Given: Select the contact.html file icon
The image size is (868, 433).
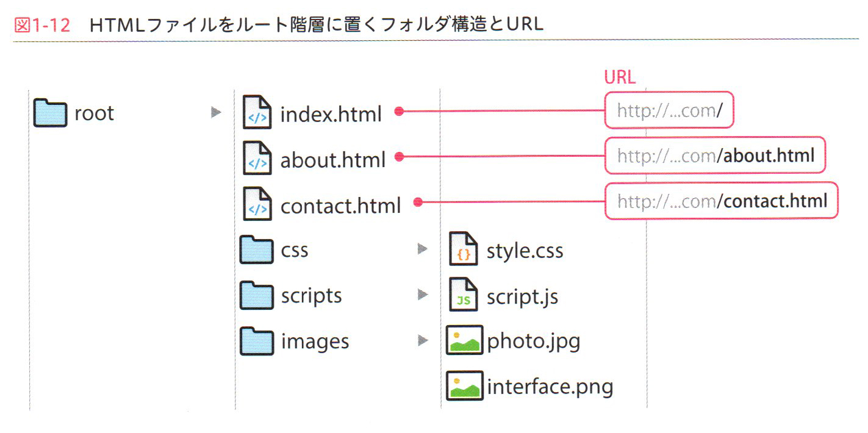Looking at the screenshot, I should (x=257, y=204).
